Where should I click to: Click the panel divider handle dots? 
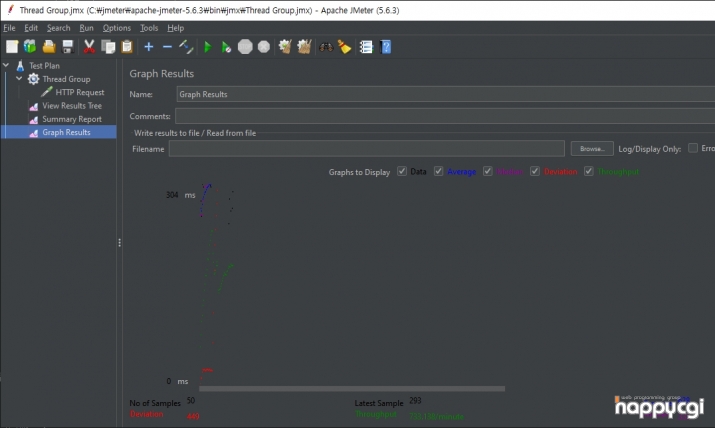tap(119, 242)
